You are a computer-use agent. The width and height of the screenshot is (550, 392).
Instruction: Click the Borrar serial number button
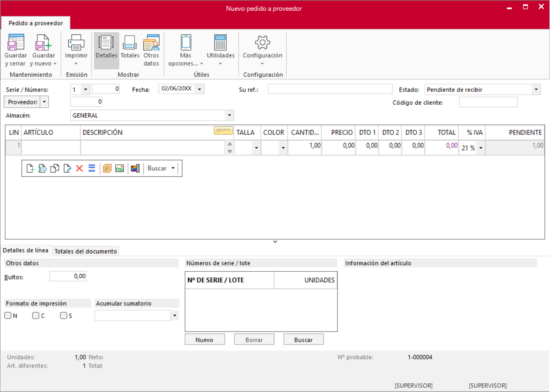click(x=254, y=340)
